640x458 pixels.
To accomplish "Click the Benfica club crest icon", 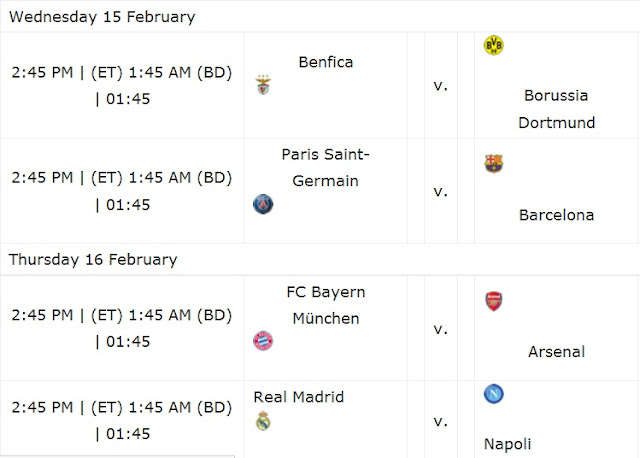I will point(263,85).
